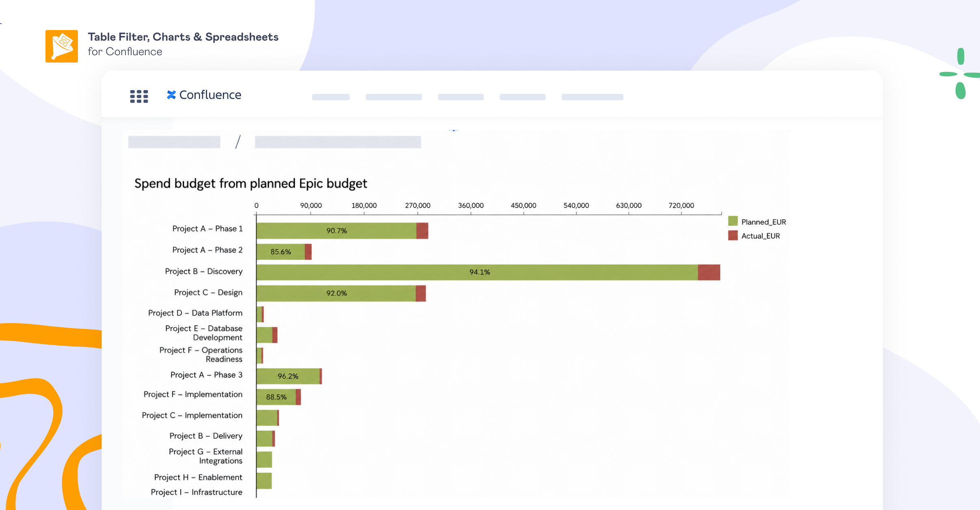Select 'Project H – Enablement' label

tap(198, 477)
